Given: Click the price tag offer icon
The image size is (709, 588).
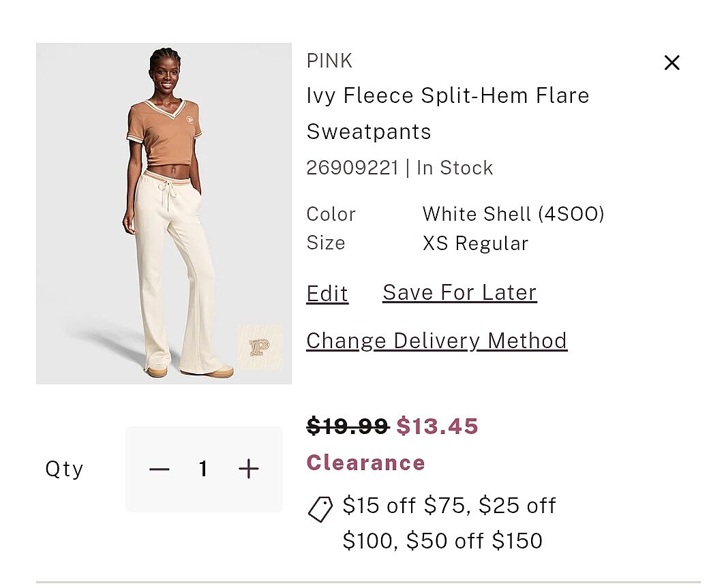Looking at the screenshot, I should pyautogui.click(x=320, y=508).
